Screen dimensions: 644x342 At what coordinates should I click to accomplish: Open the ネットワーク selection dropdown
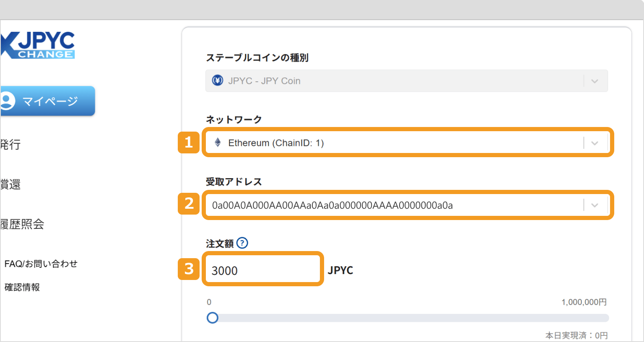click(x=594, y=142)
